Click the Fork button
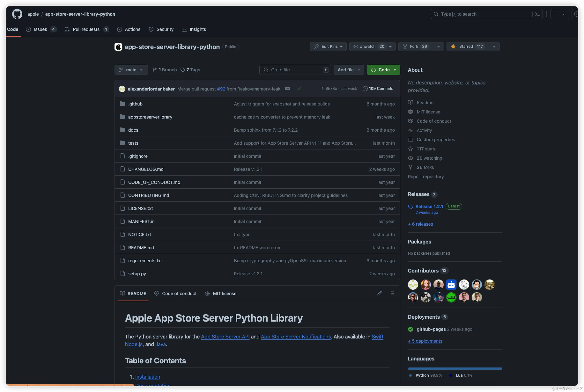The width and height of the screenshot is (584, 392). tap(416, 47)
